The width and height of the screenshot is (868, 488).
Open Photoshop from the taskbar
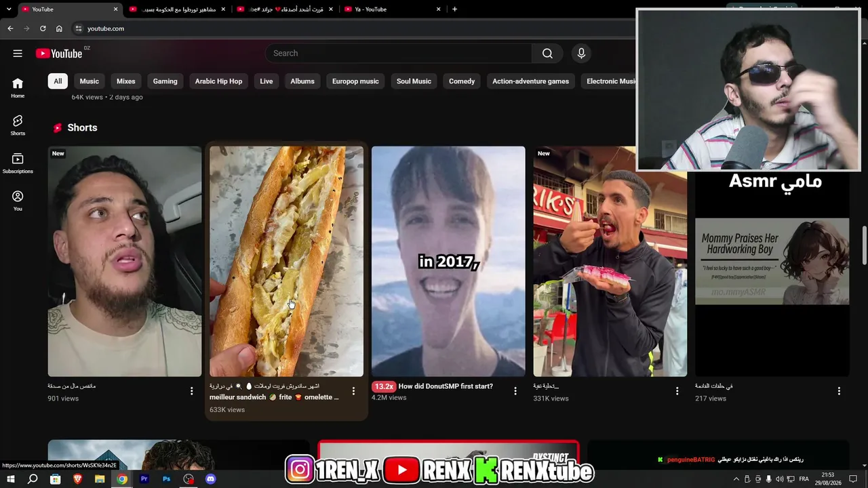166,479
